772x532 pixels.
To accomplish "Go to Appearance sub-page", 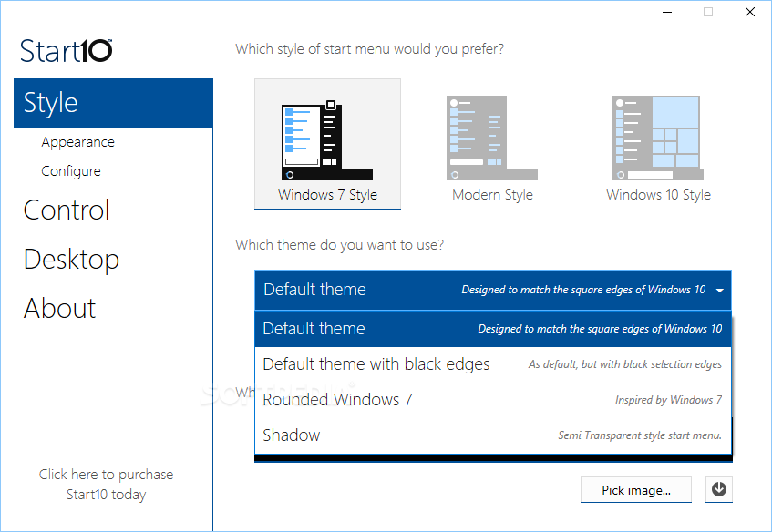I will 77,142.
